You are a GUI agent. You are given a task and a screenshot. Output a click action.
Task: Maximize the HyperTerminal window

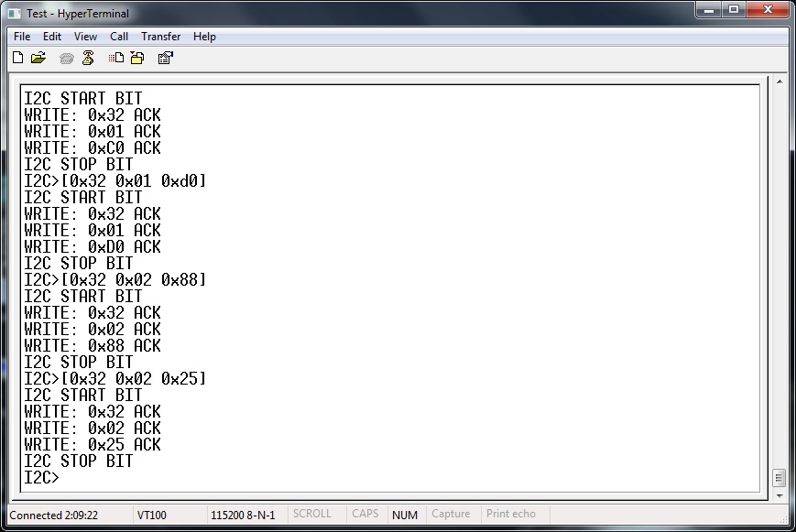(734, 10)
